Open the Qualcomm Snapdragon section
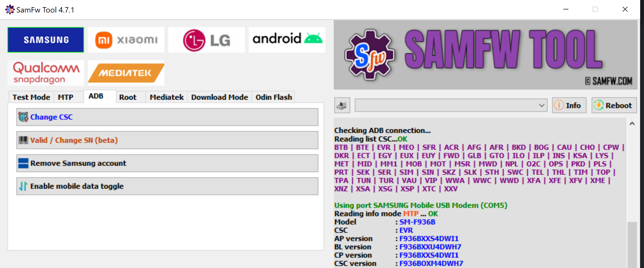Viewport: 644px width, 268px height. click(x=46, y=73)
